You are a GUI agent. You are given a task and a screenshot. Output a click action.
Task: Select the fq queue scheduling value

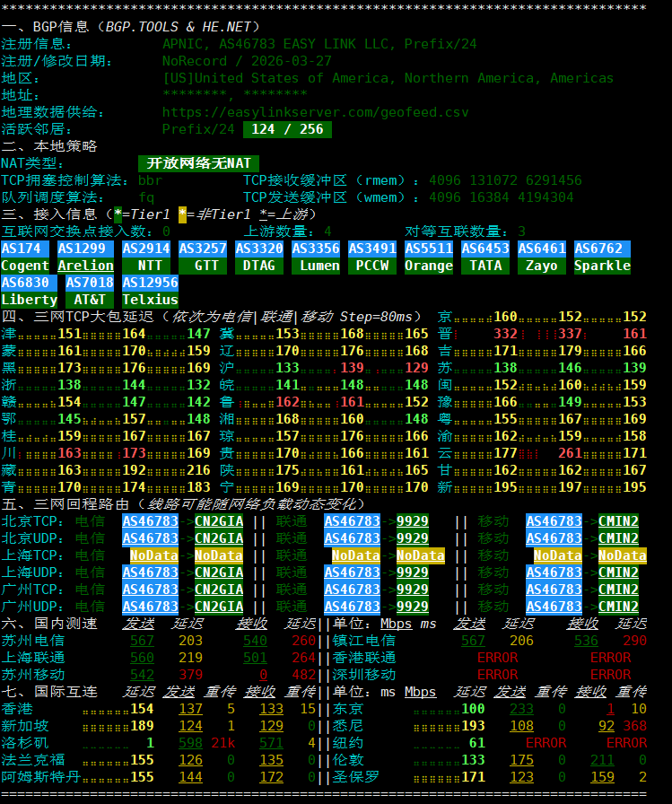tap(146, 197)
